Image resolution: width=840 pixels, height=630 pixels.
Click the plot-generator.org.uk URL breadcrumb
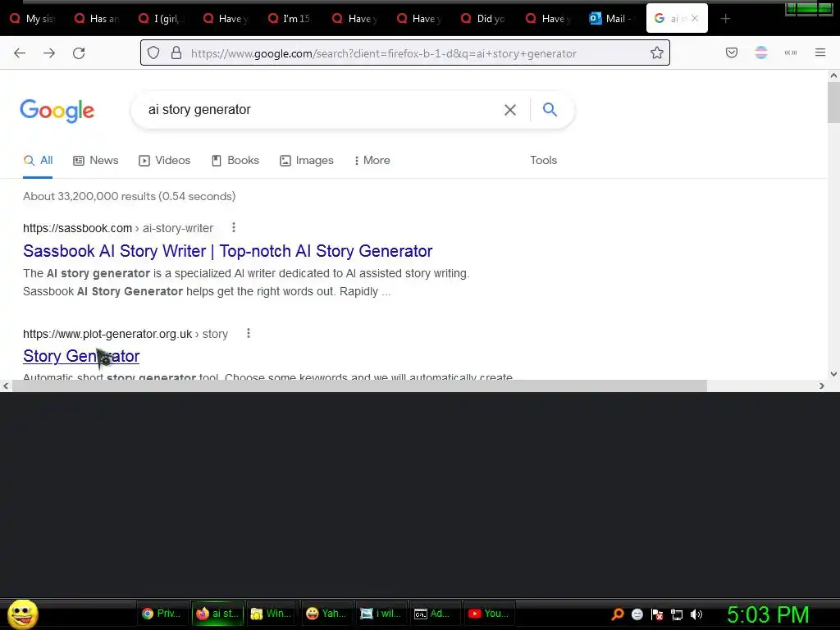pos(126,334)
